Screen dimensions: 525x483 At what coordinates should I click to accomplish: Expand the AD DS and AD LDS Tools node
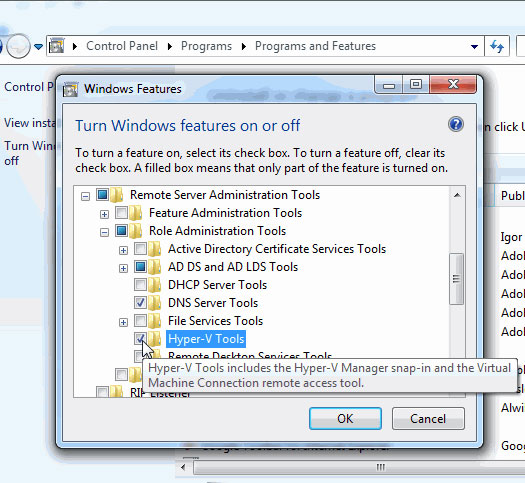point(124,268)
